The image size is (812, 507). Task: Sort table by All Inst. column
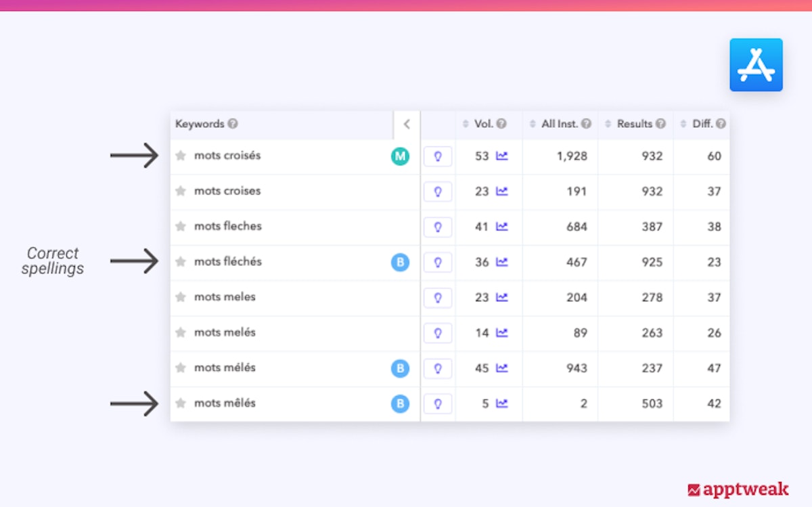click(560, 124)
